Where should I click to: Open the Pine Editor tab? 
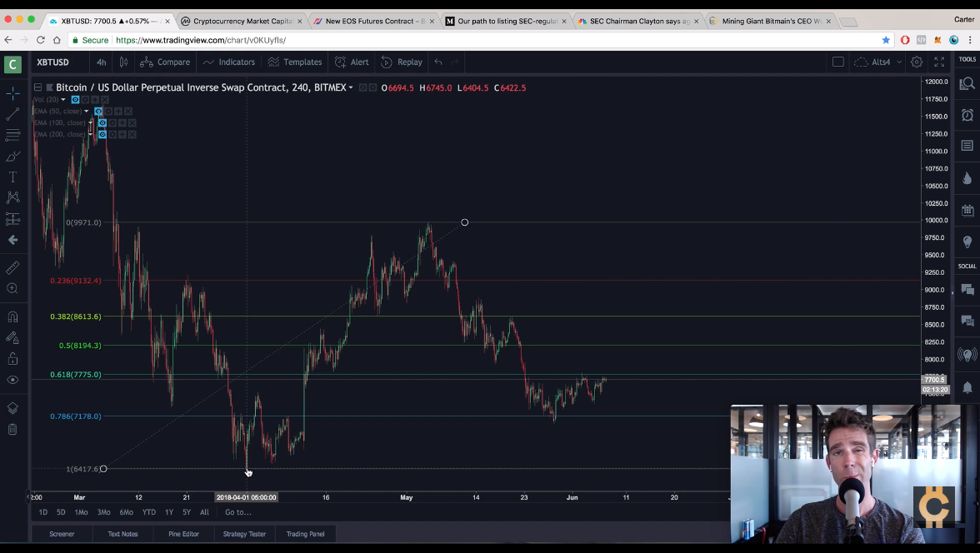(x=183, y=534)
